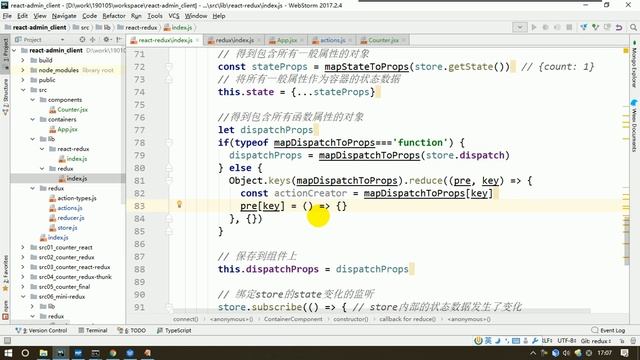The image size is (640, 360).
Task: Open Search Everywhere magnifier icon
Action: tap(633, 27)
